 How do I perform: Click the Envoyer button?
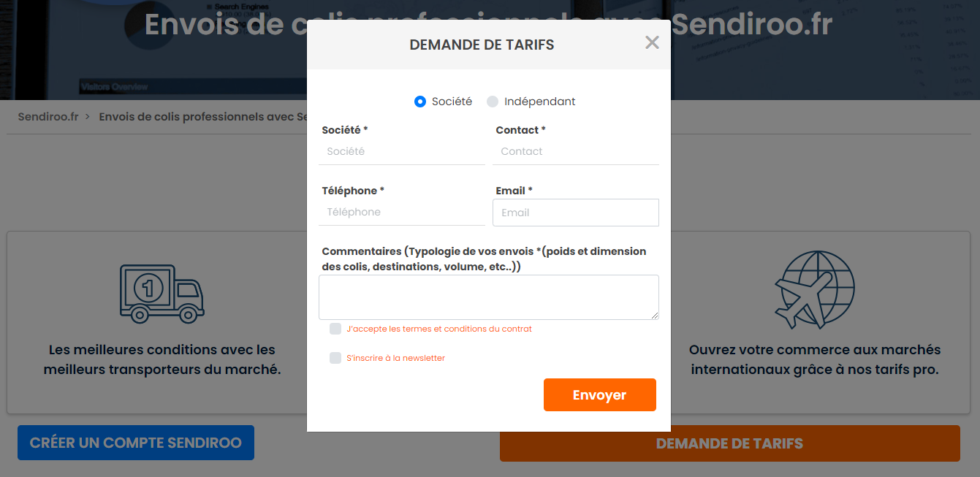coord(599,394)
